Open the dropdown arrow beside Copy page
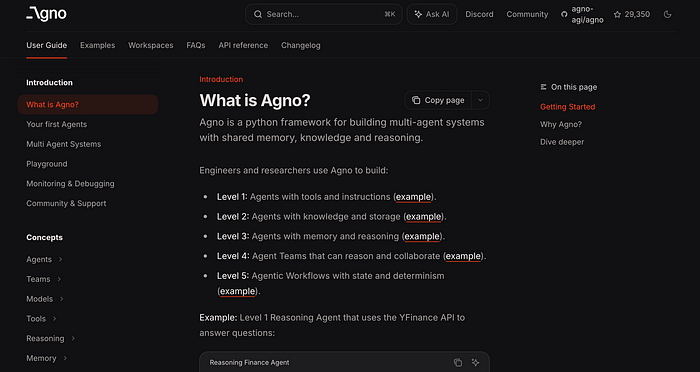700x372 pixels. tap(480, 100)
